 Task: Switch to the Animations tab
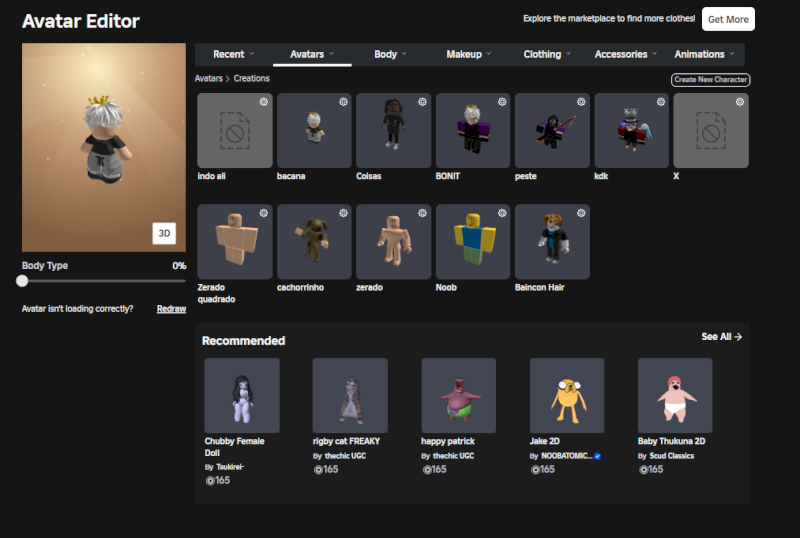click(704, 54)
